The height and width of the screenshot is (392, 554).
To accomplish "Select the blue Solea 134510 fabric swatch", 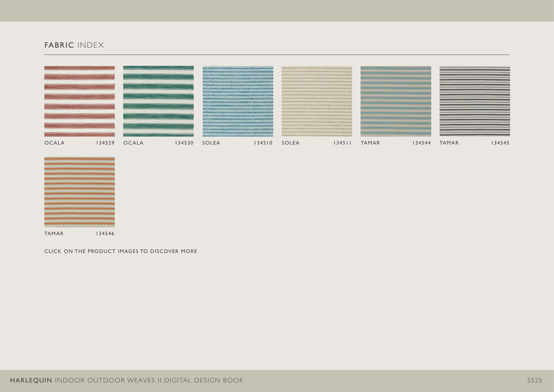I will 238,101.
